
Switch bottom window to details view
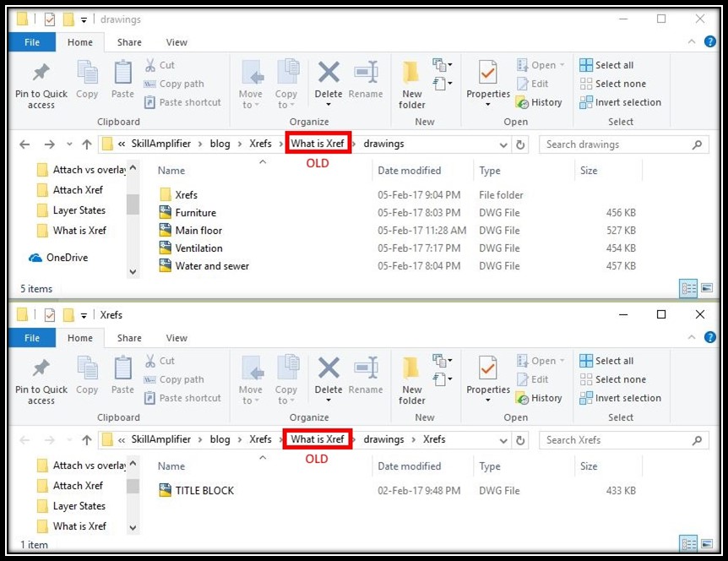(x=688, y=543)
